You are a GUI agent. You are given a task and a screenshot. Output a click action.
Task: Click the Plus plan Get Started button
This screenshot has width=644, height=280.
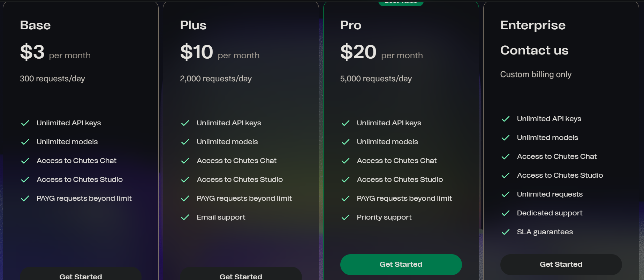pos(241,274)
